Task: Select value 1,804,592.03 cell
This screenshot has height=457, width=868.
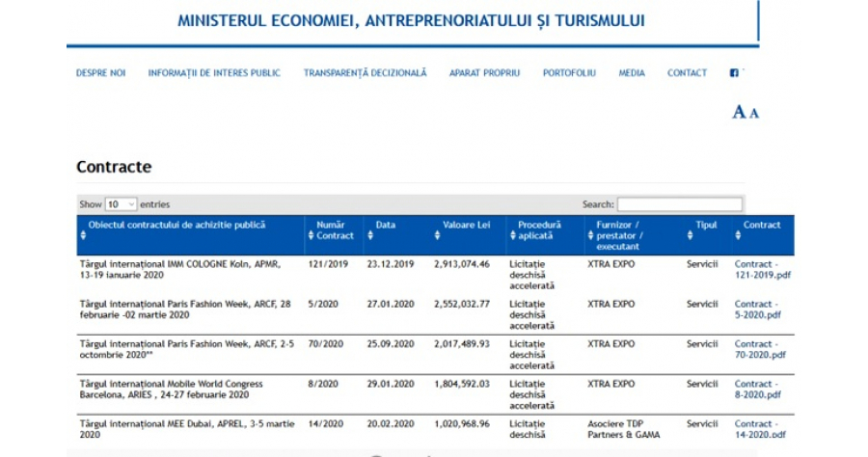Action: pos(462,384)
